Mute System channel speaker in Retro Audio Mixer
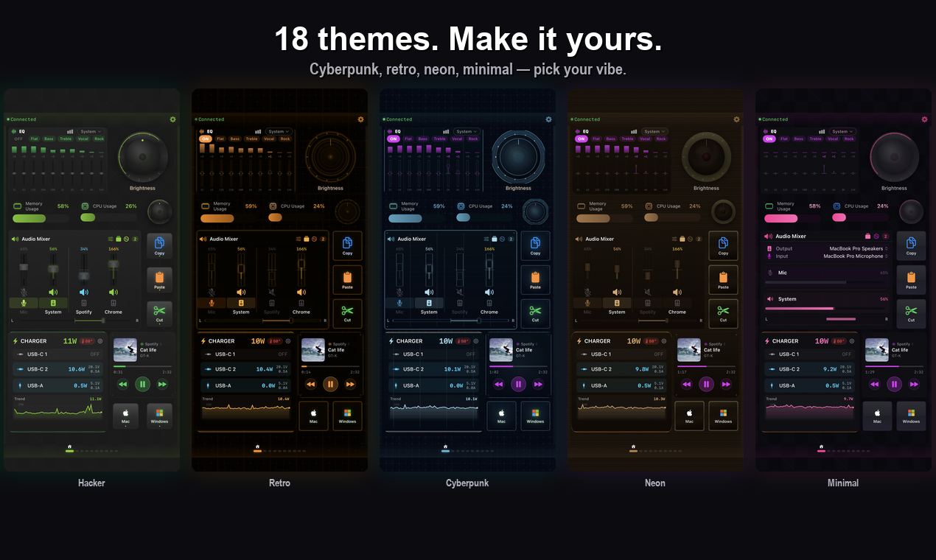 [241, 293]
